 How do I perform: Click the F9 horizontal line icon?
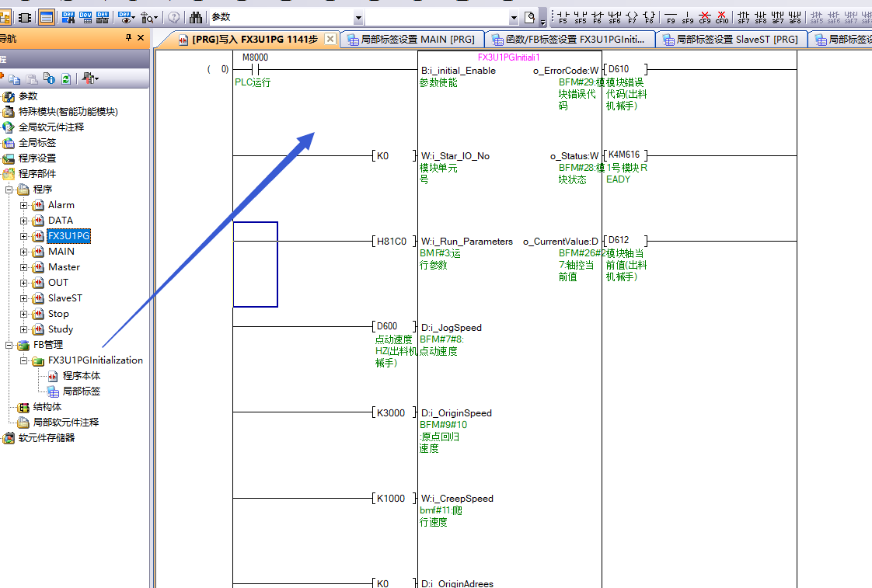coord(671,17)
